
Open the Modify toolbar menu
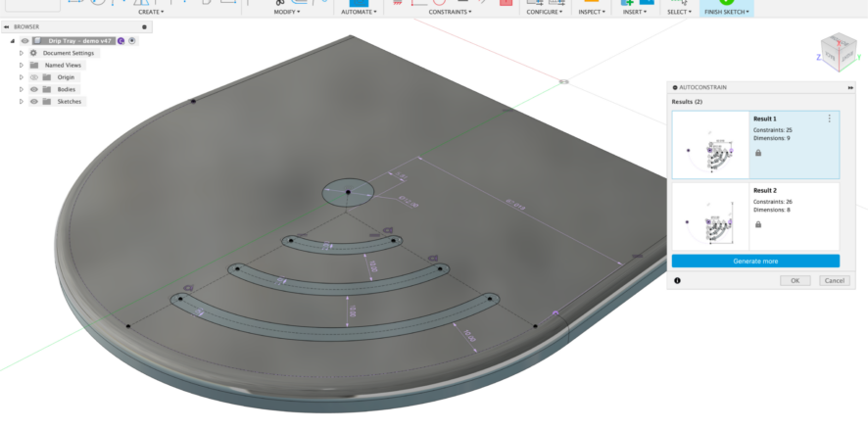coord(287,12)
